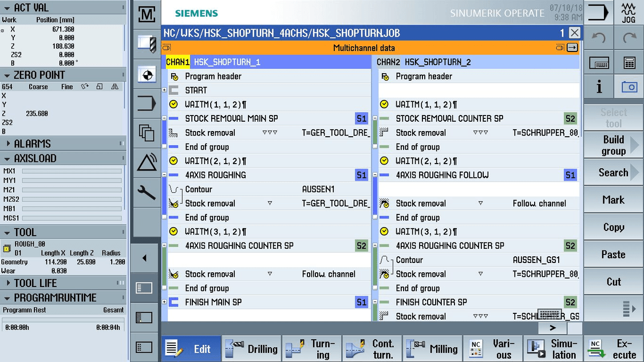The height and width of the screenshot is (362, 644).
Task: Select the highlighted white-outlined sidebar layout icon
Action: tap(144, 288)
